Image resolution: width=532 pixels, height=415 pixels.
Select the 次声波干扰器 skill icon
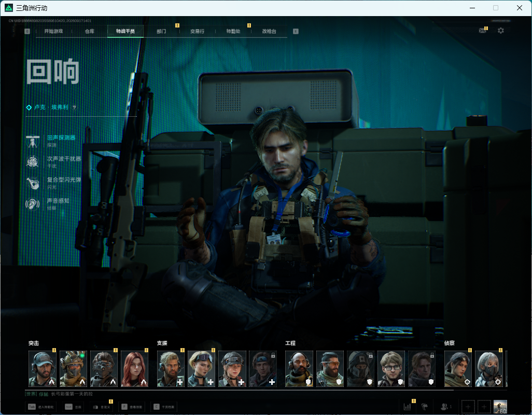tap(33, 162)
